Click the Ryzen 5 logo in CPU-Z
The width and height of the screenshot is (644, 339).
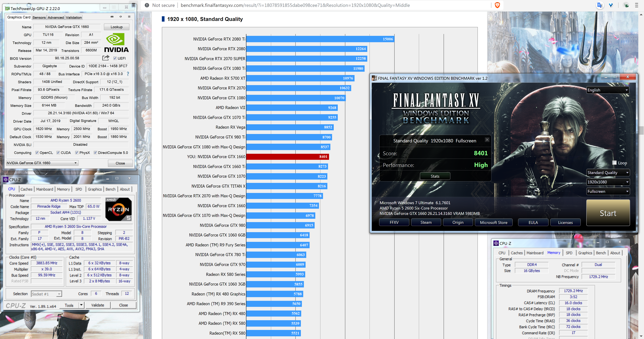click(119, 209)
